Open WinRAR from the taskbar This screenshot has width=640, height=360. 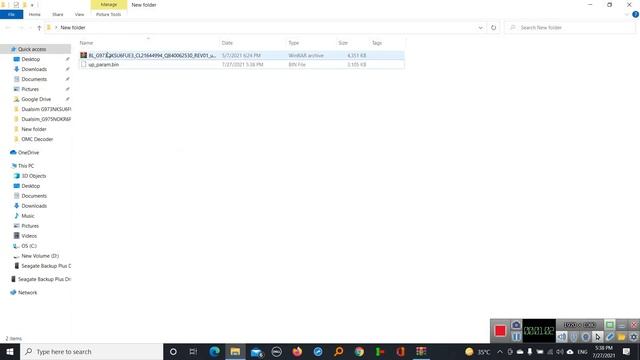pos(421,351)
